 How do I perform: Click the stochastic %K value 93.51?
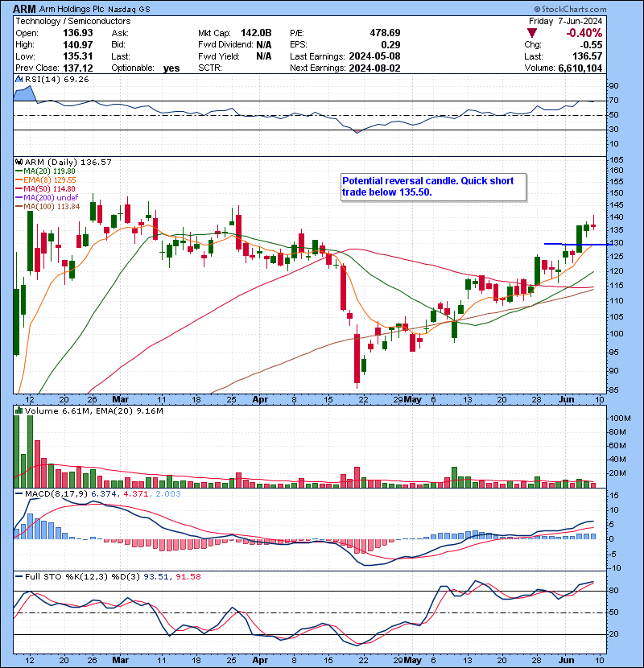[x=156, y=577]
